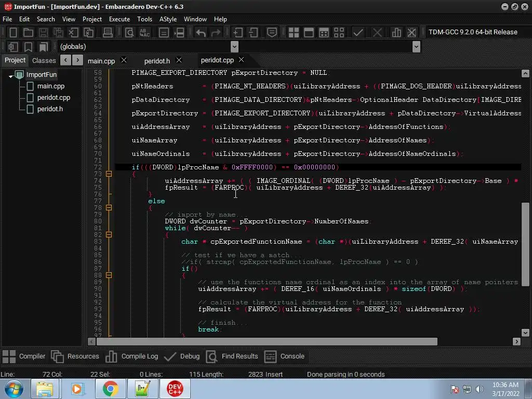
Task: Click scroll tabs left arrow button
Action: pos(65,60)
